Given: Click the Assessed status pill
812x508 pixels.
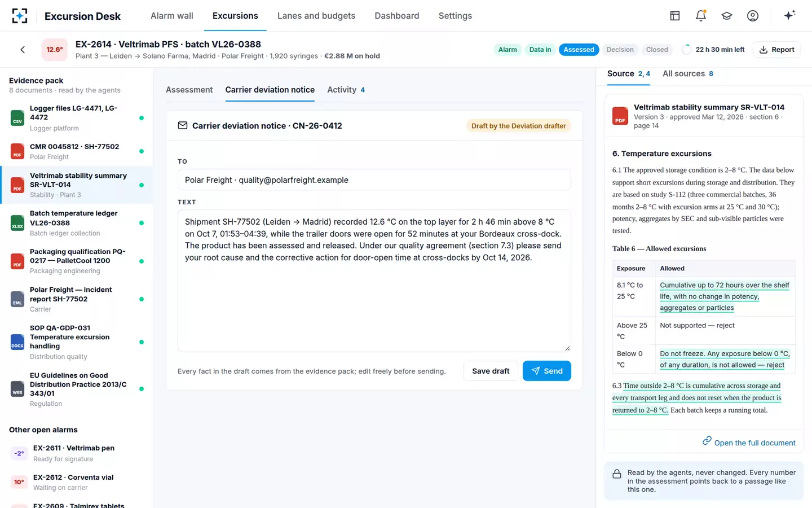Looking at the screenshot, I should point(579,50).
